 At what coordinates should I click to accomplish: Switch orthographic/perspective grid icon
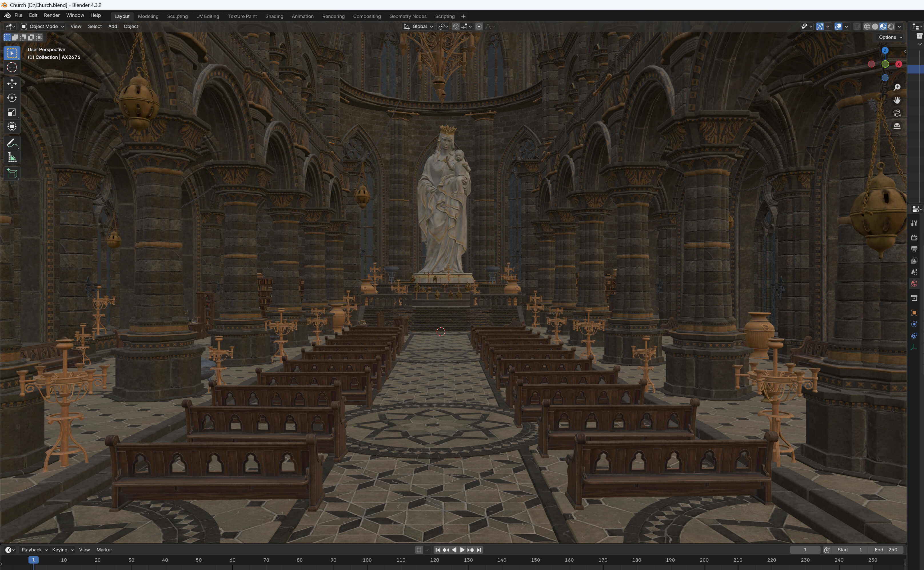point(897,126)
